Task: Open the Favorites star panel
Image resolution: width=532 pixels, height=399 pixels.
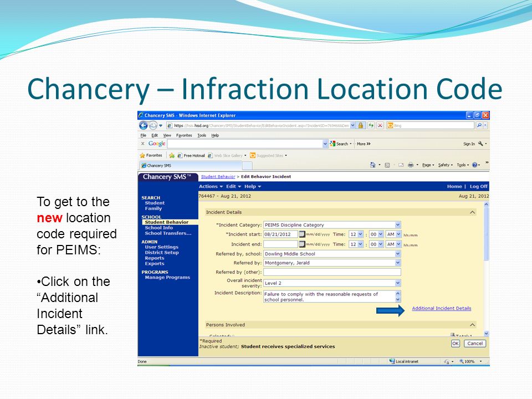Action: pos(151,155)
